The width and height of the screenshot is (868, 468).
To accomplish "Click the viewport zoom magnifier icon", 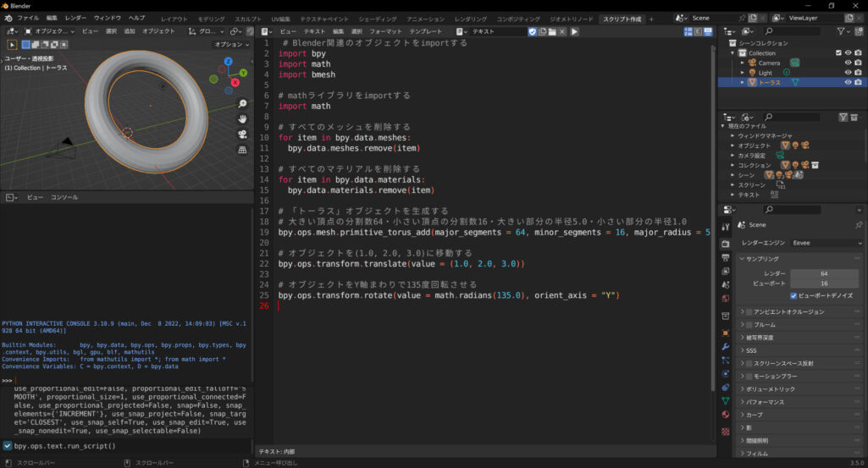I will (242, 104).
